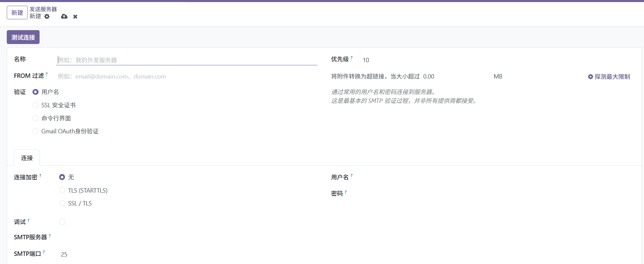Viewport: 644px width, 264px height.
Task: Show the 密码 help tooltip icon
Action: click(x=346, y=192)
